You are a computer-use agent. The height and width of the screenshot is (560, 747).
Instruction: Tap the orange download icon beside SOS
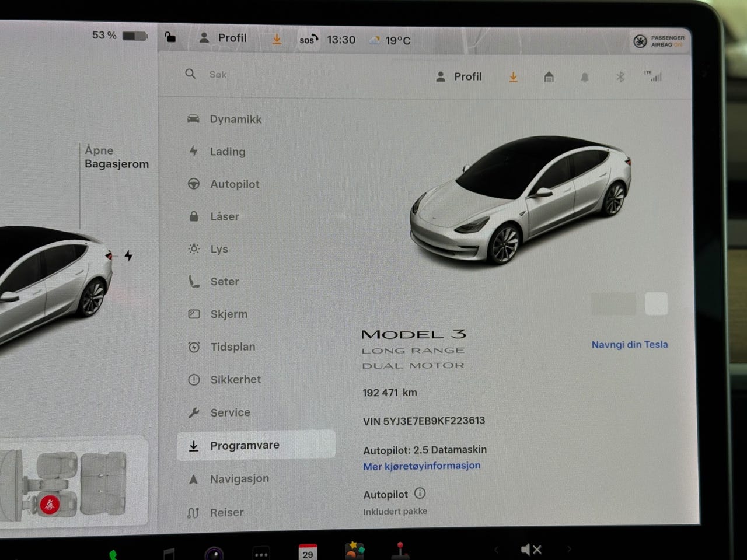click(277, 39)
